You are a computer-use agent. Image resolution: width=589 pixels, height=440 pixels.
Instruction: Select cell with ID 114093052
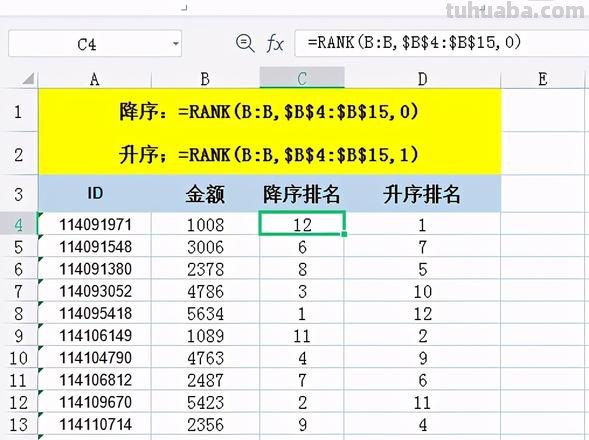pos(95,291)
